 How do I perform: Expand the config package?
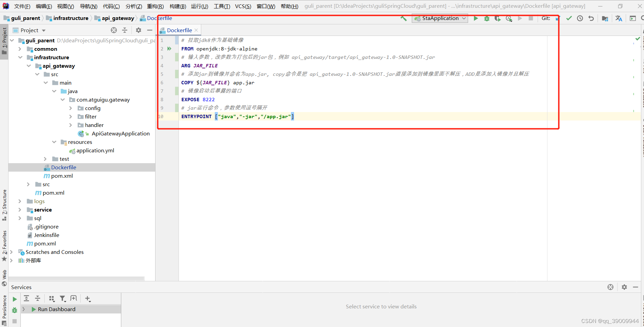(71, 108)
